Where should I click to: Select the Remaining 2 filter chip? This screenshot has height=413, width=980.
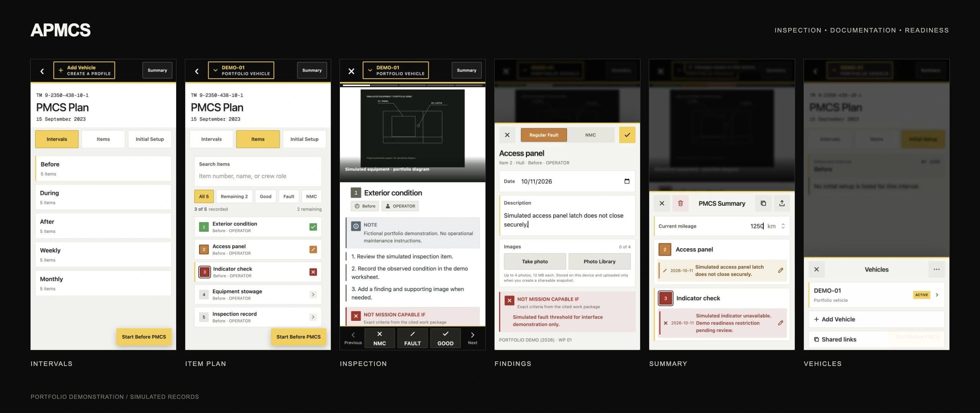point(234,197)
